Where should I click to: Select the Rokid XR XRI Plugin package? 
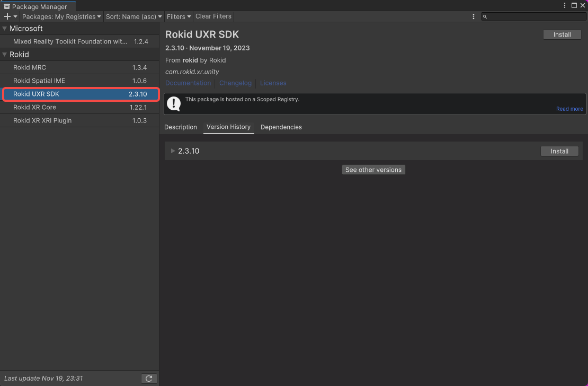(x=79, y=120)
